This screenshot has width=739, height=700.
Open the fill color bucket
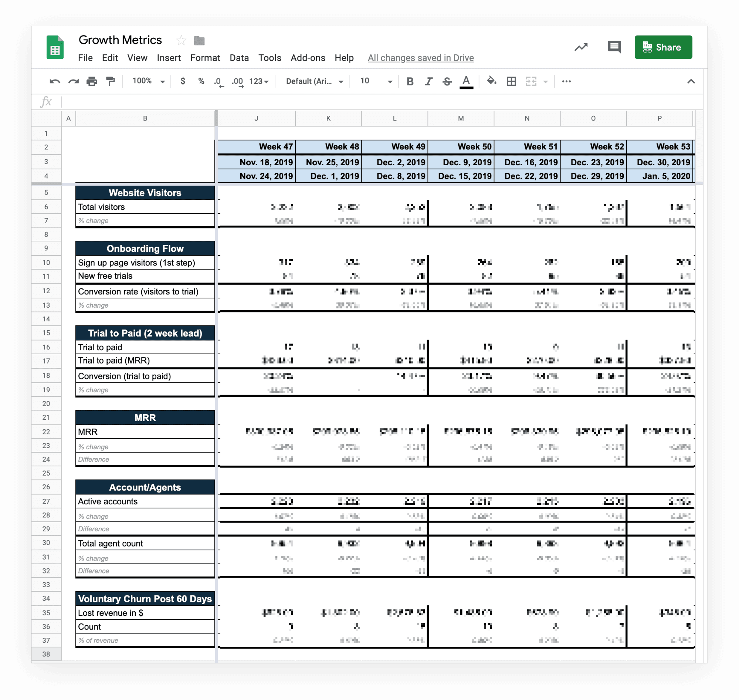click(x=491, y=81)
